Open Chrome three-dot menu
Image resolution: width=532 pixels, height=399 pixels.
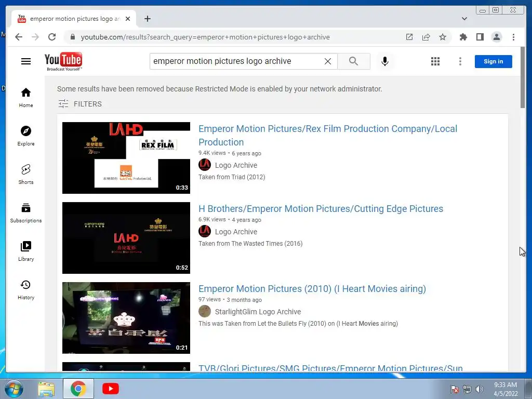(513, 37)
